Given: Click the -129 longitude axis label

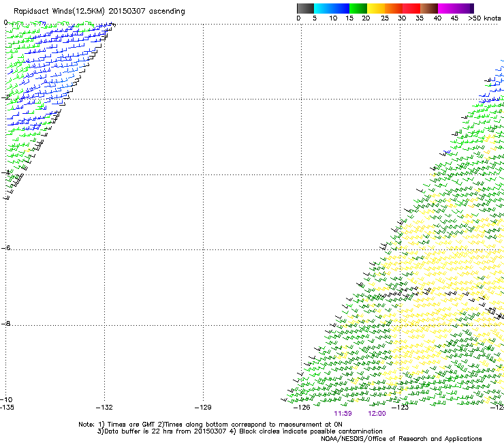Looking at the screenshot, I should [x=203, y=408].
